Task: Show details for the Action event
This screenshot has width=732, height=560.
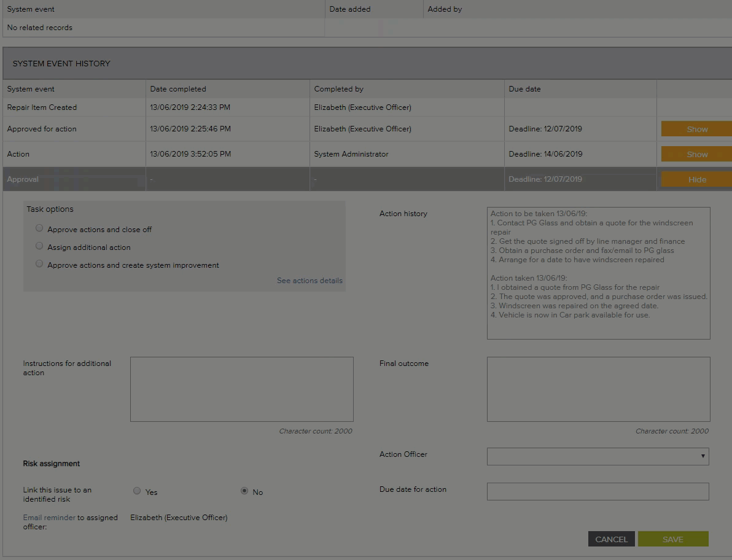Action: pos(696,154)
